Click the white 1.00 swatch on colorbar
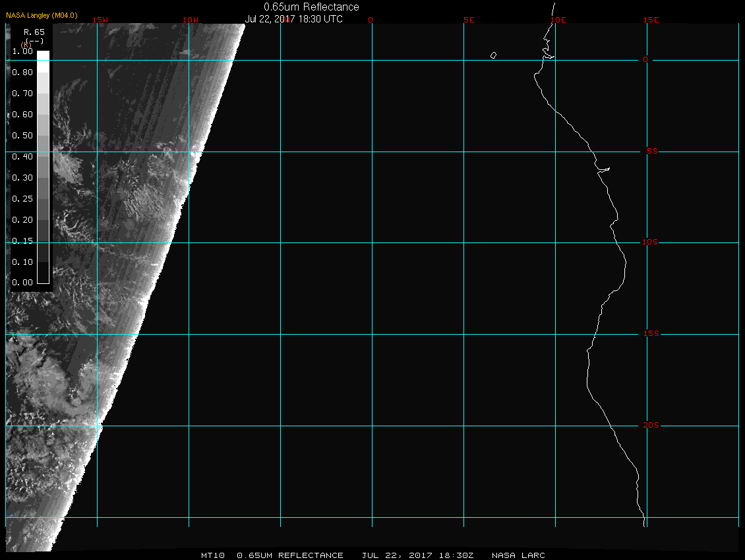The width and height of the screenshot is (745, 560). pos(43,56)
